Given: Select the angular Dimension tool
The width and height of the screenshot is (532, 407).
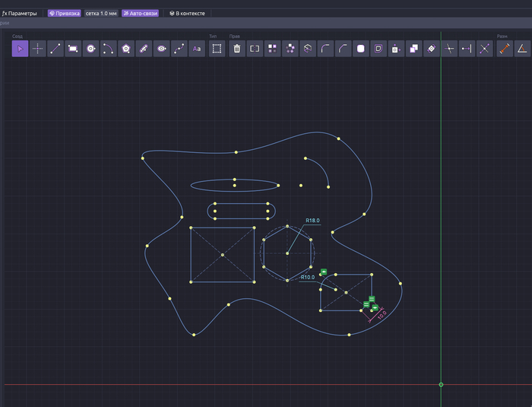Looking at the screenshot, I should pyautogui.click(x=522, y=49).
